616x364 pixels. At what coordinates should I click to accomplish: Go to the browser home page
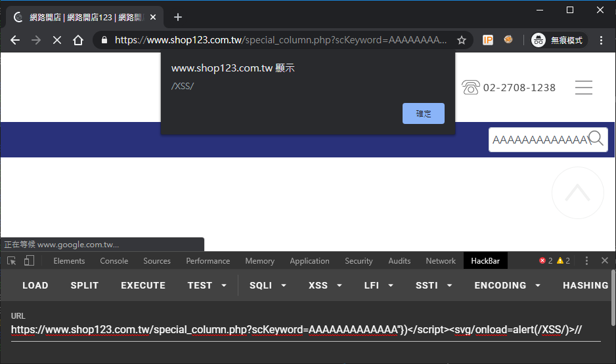tap(78, 40)
